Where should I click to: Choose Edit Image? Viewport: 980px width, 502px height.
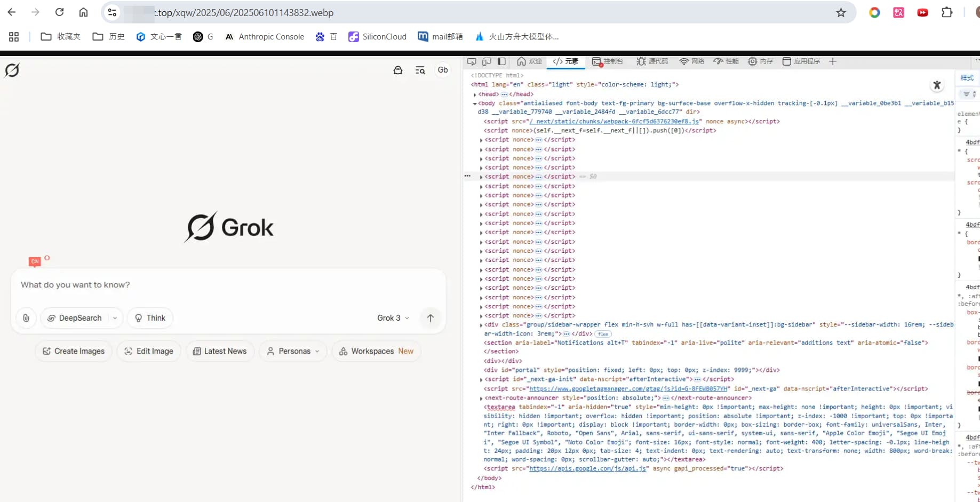point(149,351)
